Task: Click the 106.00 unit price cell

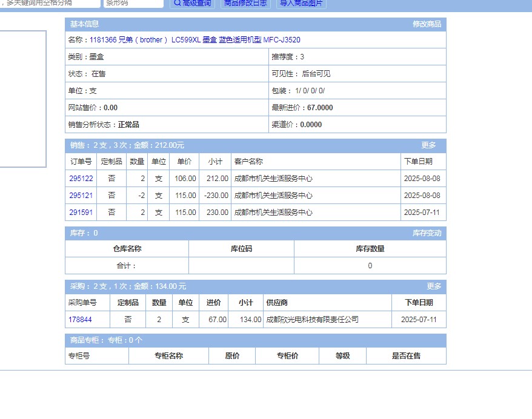Action: click(x=185, y=179)
